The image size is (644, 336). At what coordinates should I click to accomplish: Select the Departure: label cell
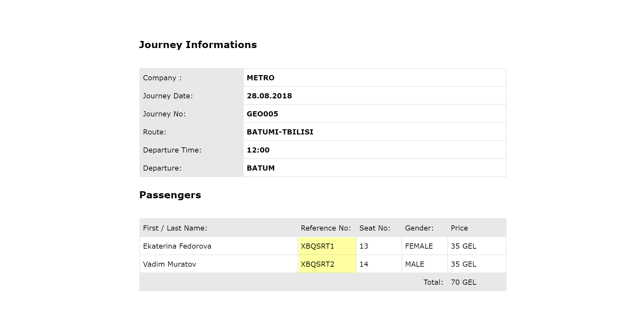191,168
